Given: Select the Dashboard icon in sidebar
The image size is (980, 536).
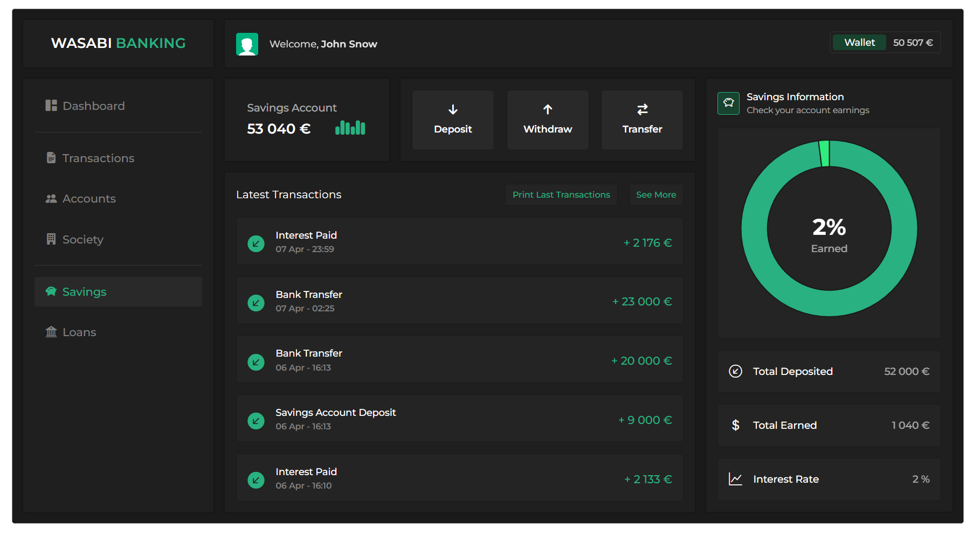Looking at the screenshot, I should [x=51, y=106].
